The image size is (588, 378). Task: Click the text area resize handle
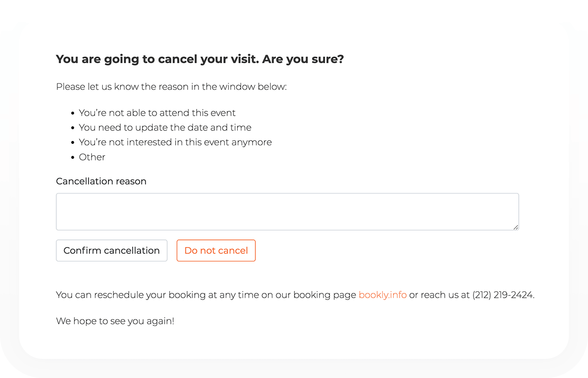click(516, 227)
